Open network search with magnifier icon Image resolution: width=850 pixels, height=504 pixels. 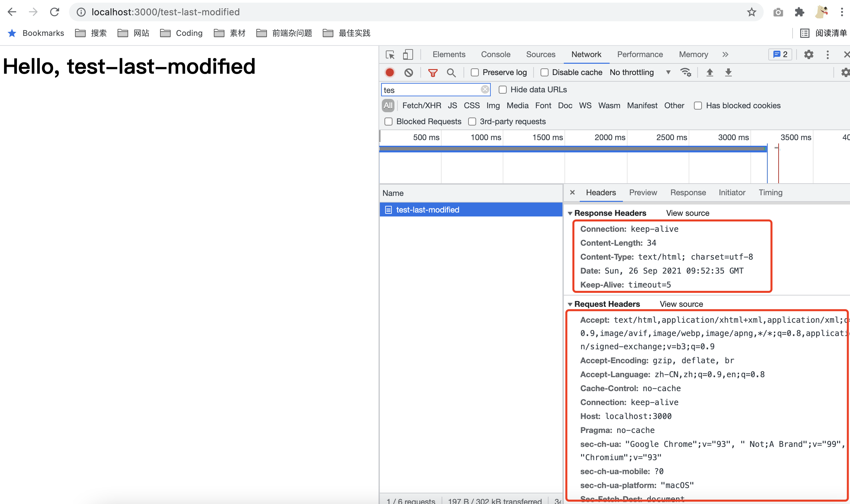[451, 72]
